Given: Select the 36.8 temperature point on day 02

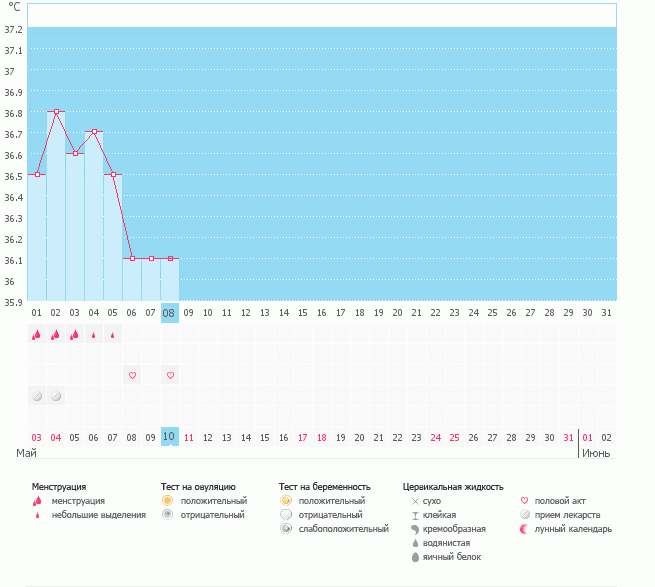Looking at the screenshot, I should coord(56,112).
